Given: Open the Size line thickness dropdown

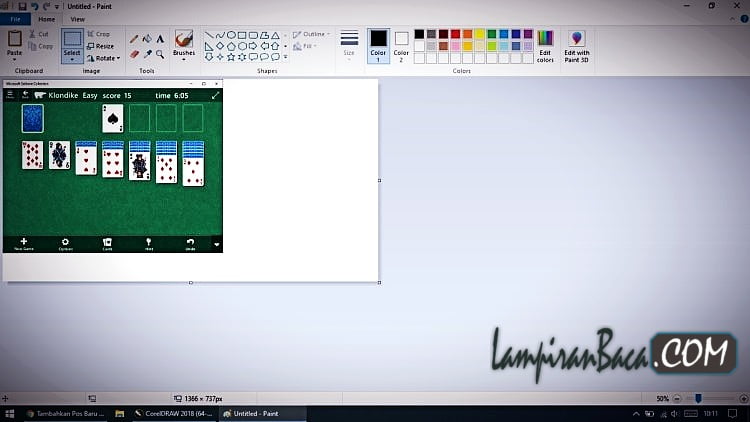Looking at the screenshot, I should [x=349, y=44].
